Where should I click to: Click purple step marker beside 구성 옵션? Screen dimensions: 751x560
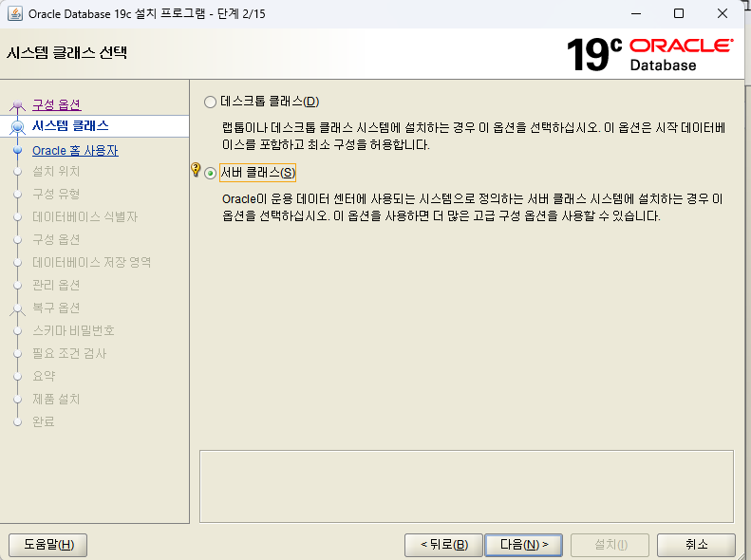click(18, 104)
